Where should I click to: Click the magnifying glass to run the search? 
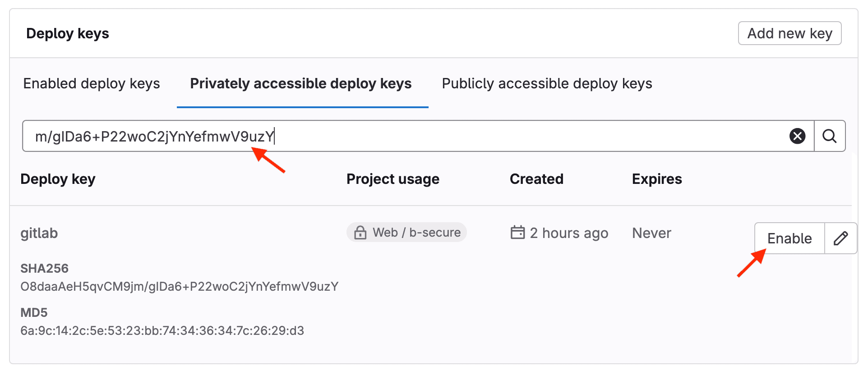(x=830, y=136)
